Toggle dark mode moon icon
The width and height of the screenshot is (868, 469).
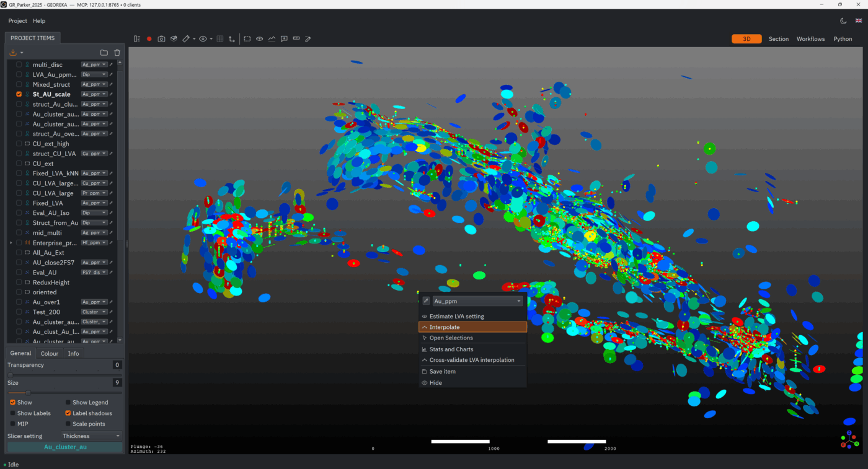(843, 21)
